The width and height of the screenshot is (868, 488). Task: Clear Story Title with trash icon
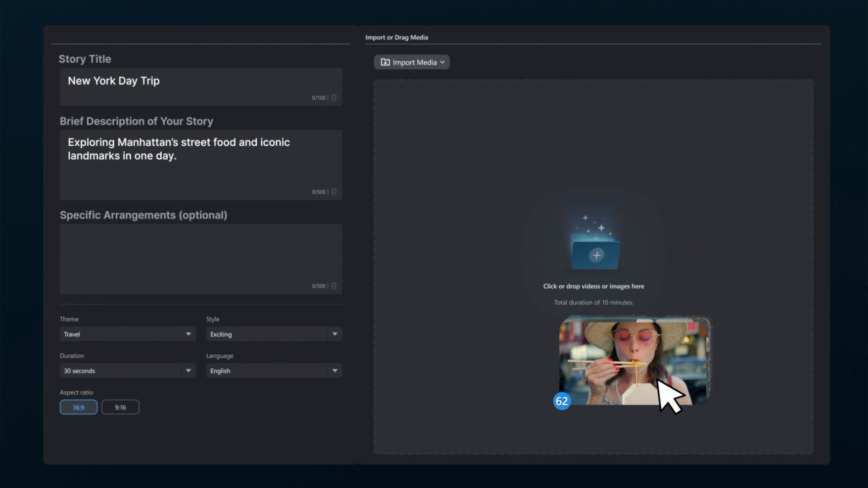click(x=334, y=98)
